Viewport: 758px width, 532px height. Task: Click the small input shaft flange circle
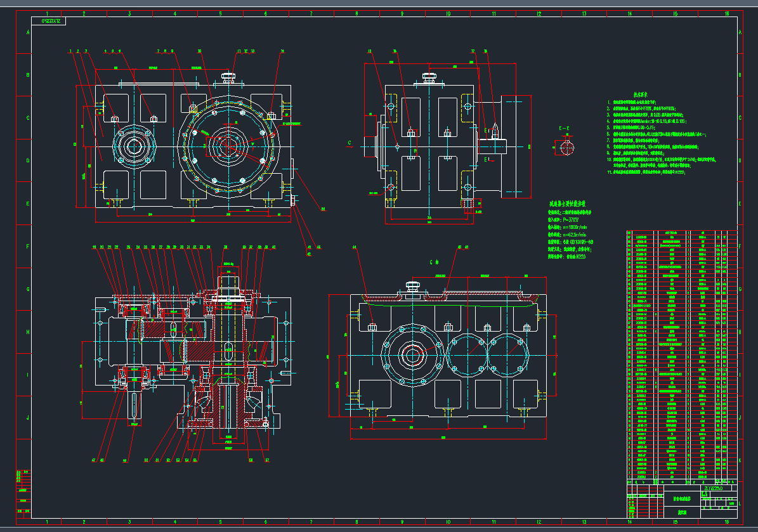pyautogui.click(x=134, y=146)
